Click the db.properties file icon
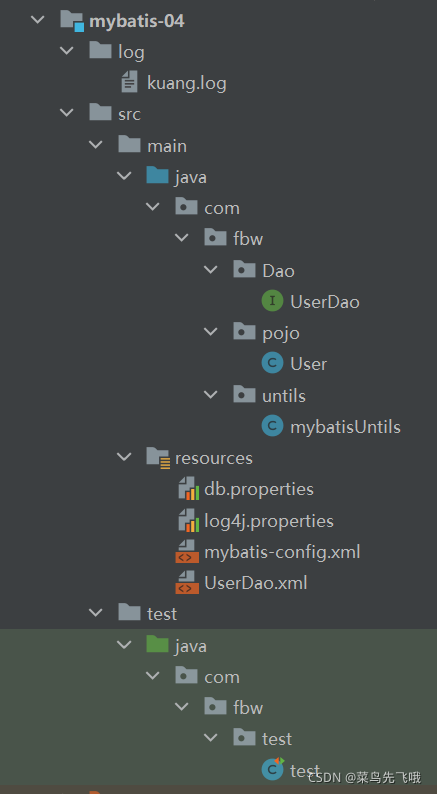 pyautogui.click(x=188, y=489)
